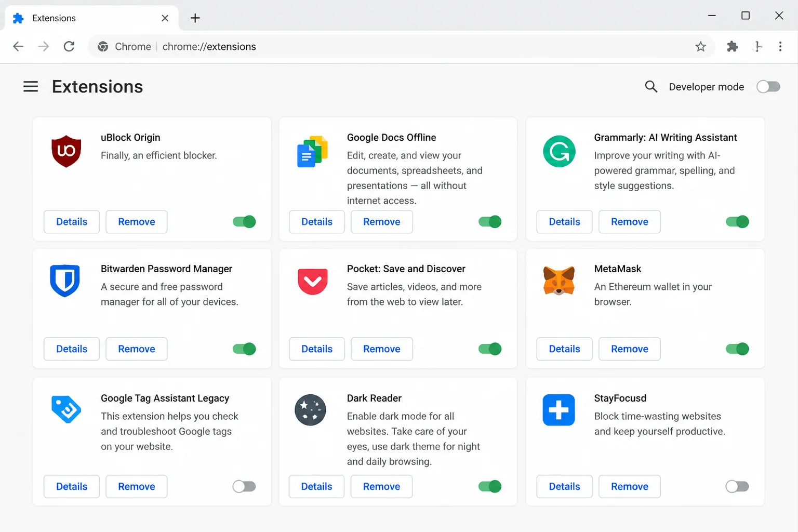Select the Extensions browser tab
This screenshot has height=532, width=798.
tap(91, 18)
